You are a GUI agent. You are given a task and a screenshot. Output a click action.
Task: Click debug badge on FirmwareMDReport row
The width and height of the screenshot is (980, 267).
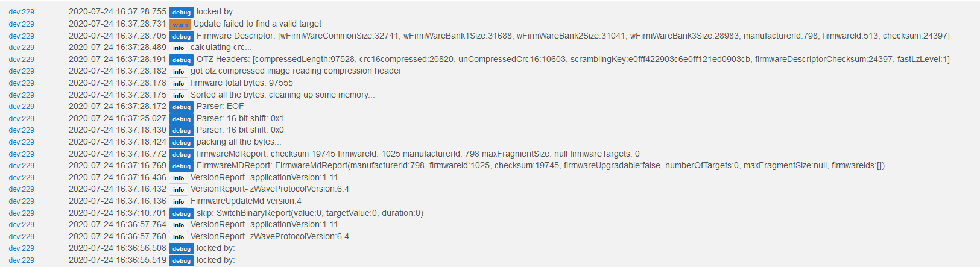pos(181,166)
